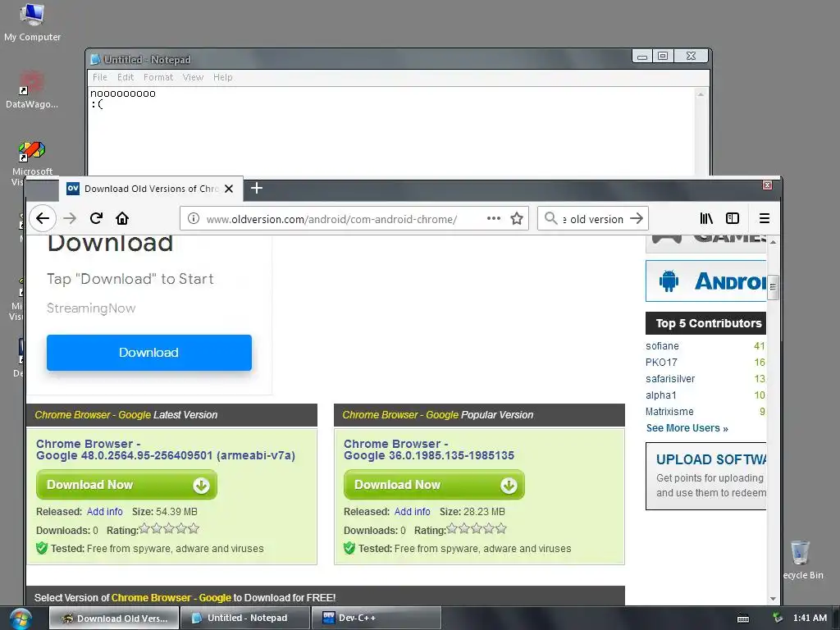Image resolution: width=840 pixels, height=630 pixels.
Task: Click Add info under the Popular Version
Action: tap(412, 512)
